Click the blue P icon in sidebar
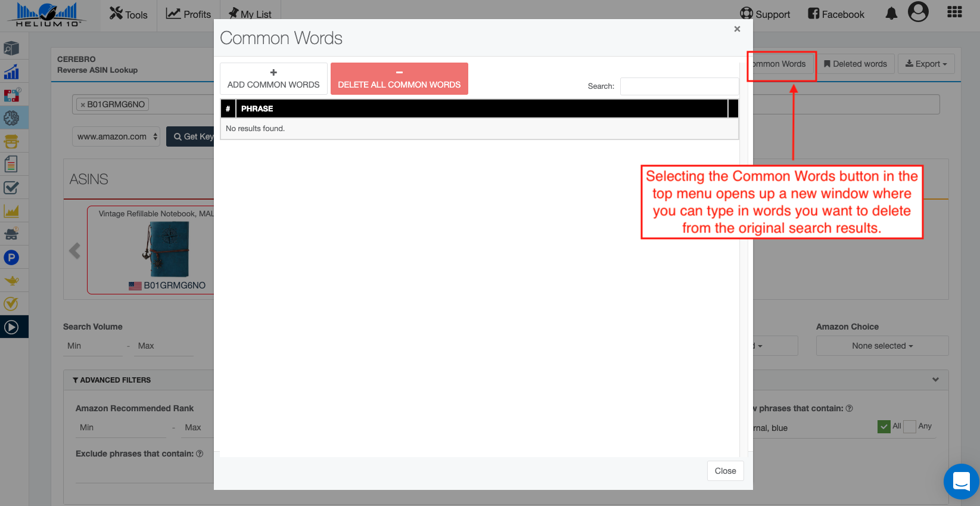 point(11,257)
